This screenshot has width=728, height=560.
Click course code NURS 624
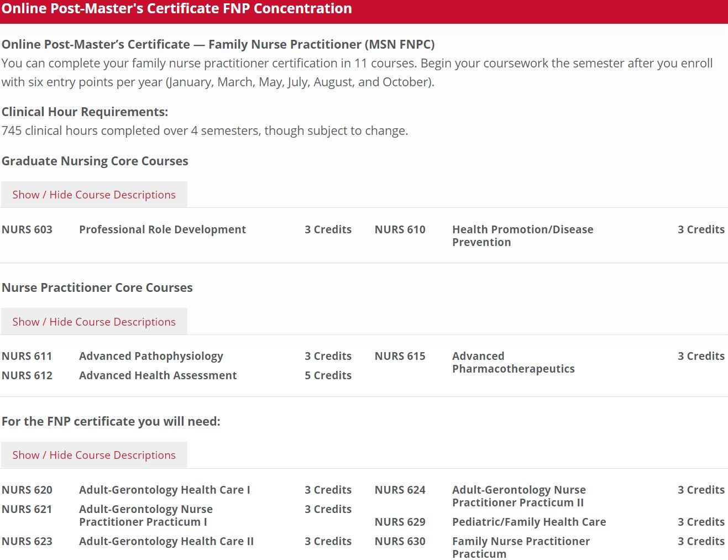pos(400,490)
